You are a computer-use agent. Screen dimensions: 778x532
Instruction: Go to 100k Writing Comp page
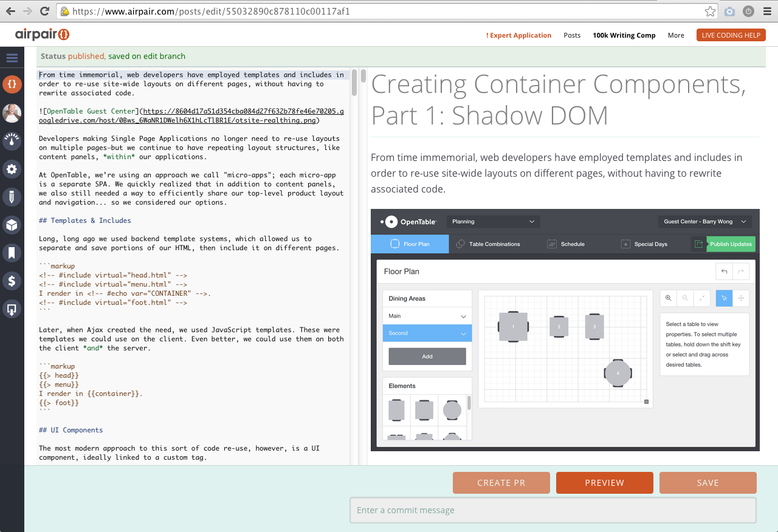tap(624, 35)
